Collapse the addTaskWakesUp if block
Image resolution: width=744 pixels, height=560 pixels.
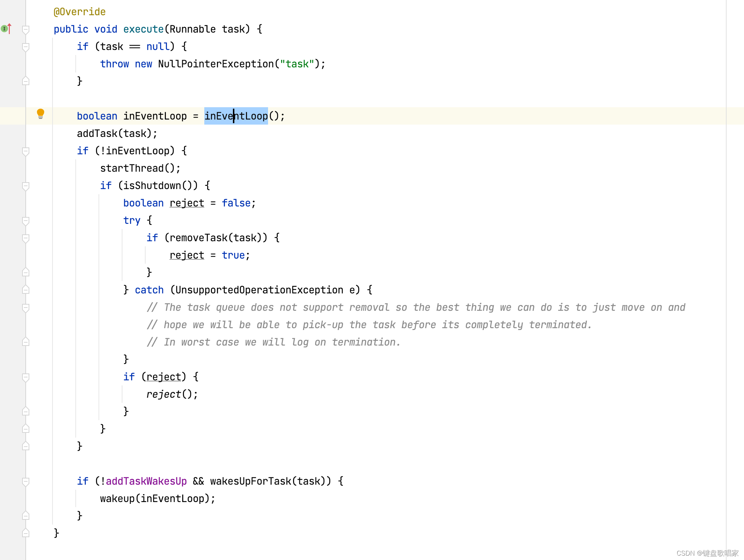26,481
